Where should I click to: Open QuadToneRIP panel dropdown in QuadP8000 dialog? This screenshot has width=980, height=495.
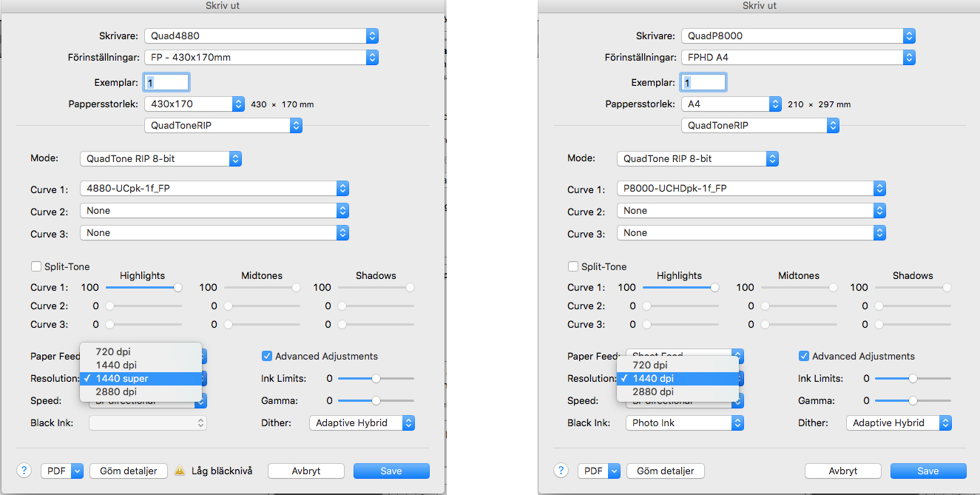(760, 126)
